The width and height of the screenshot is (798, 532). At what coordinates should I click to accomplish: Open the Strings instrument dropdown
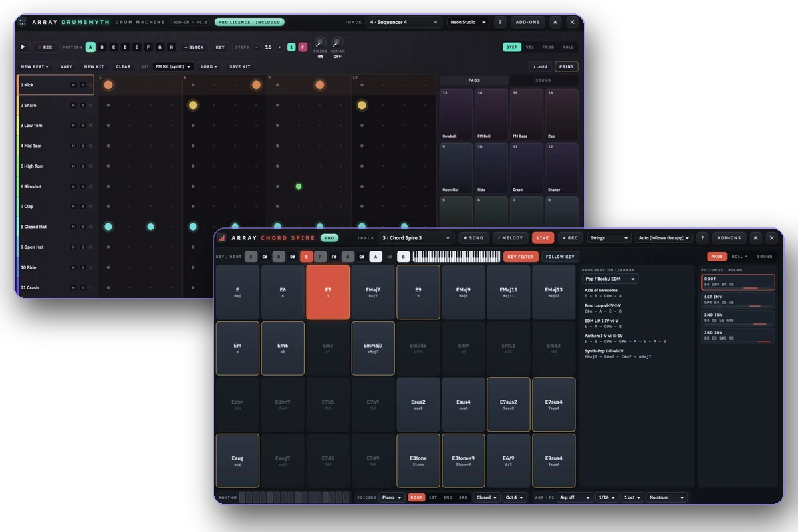[608, 238]
